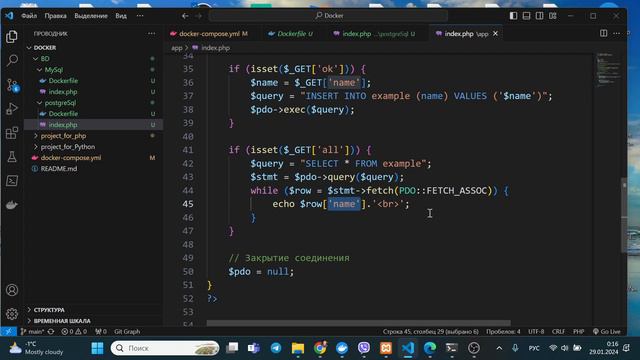Image resolution: width=640 pixels, height=360 pixels.
Task: Open the Search view in activity bar
Action: click(12, 61)
